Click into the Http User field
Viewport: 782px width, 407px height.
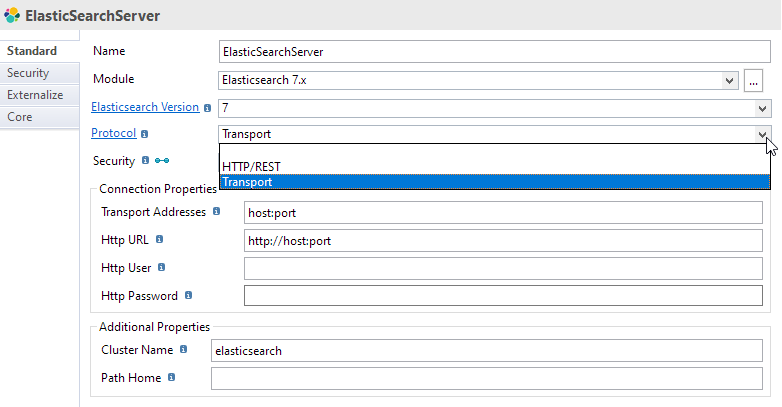point(503,268)
